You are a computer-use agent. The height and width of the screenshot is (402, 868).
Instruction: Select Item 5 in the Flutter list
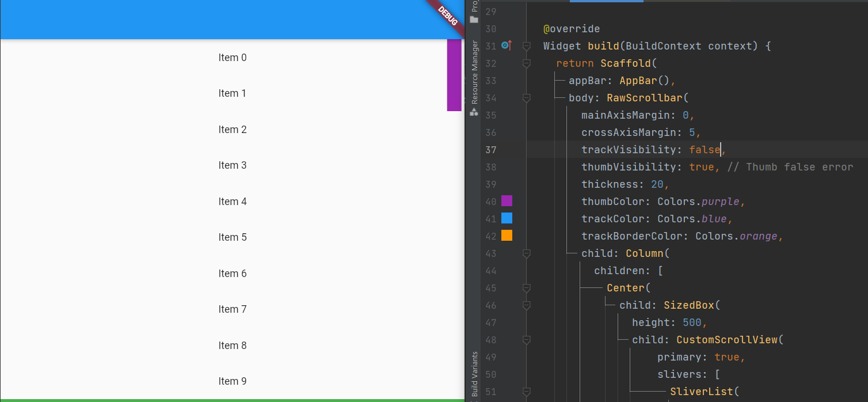233,237
